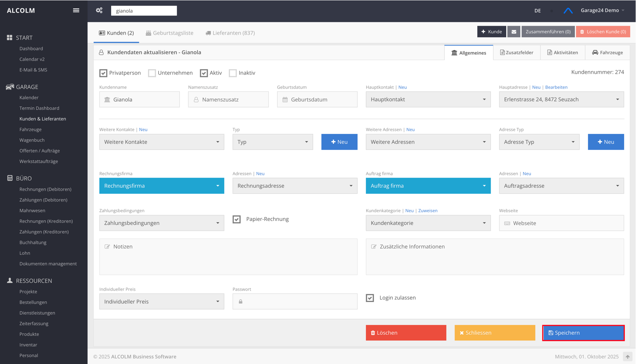Enable the Unternehmen checkbox
The height and width of the screenshot is (364, 636).
[152, 73]
